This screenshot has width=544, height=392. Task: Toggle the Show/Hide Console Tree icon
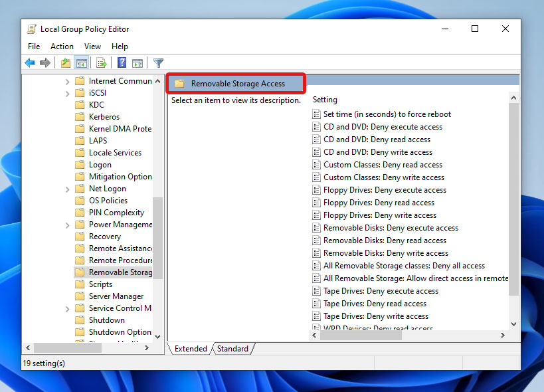81,62
